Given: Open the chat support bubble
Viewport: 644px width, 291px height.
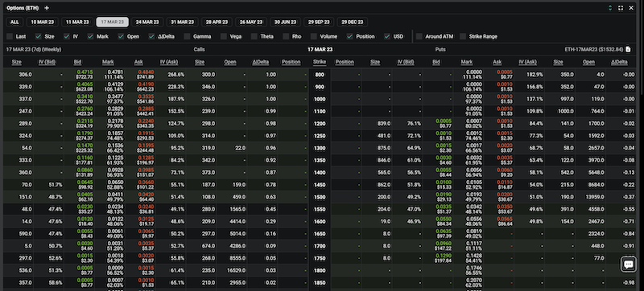Looking at the screenshot, I should click(628, 264).
